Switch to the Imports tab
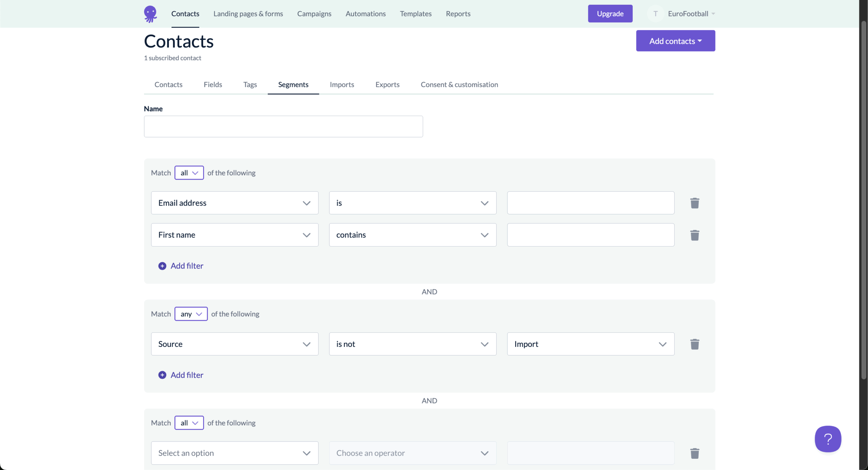 (342, 84)
